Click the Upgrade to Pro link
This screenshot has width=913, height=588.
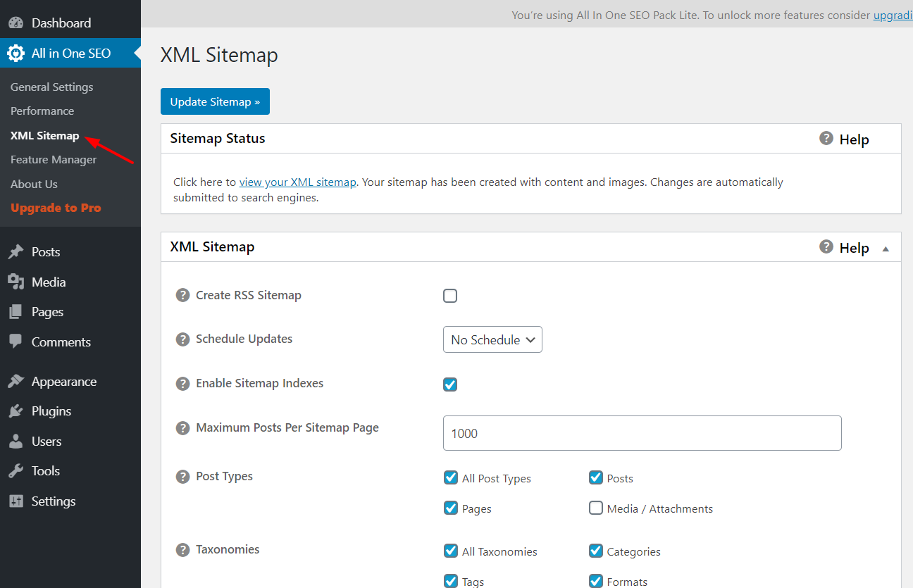[56, 208]
